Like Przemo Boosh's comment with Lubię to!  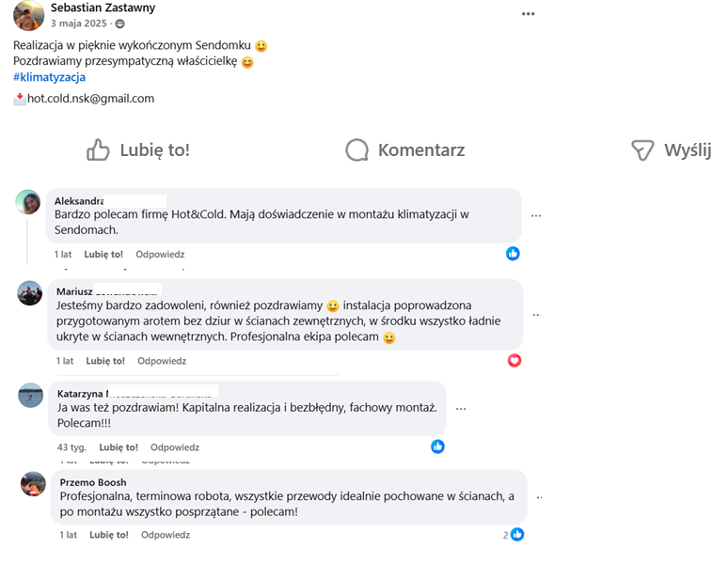(x=109, y=535)
